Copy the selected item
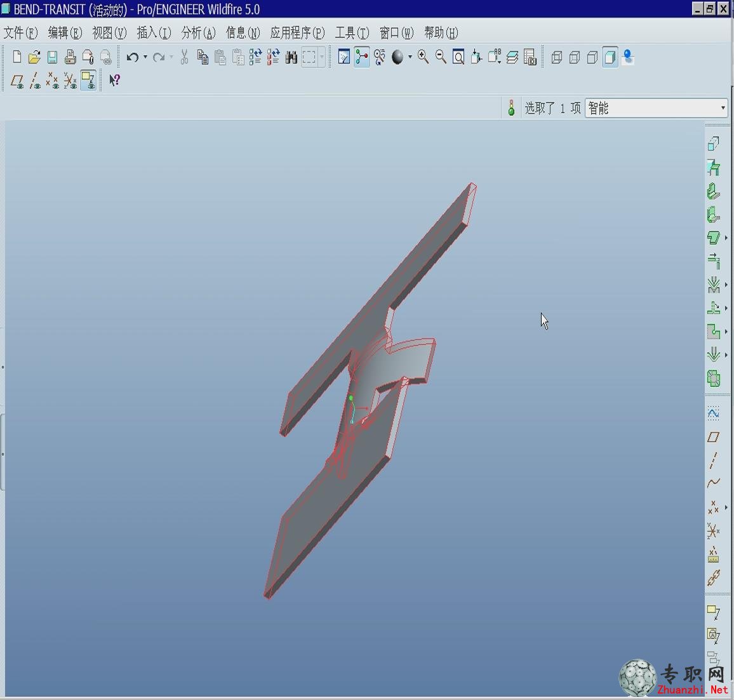This screenshot has height=700, width=734. (202, 57)
